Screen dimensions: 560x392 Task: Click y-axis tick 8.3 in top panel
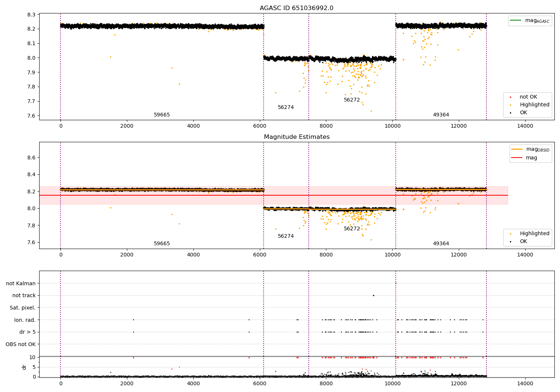[x=32, y=15]
